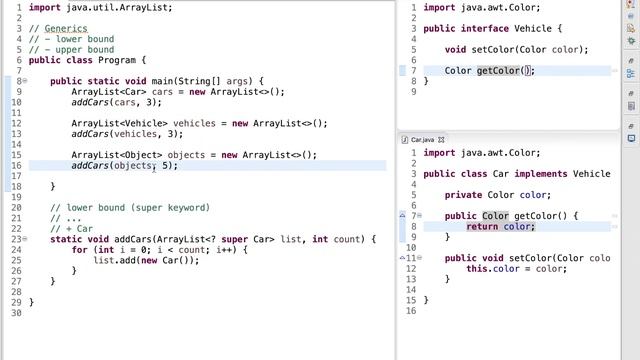Image resolution: width=640 pixels, height=360 pixels.
Task: Click the 'addCars(cars, 3);' call
Action: (116, 102)
